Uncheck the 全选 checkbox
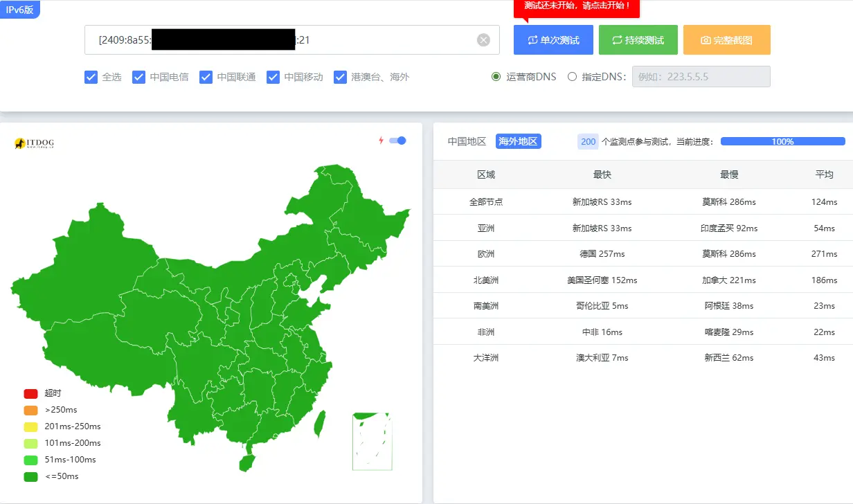Screen dimensions: 853x504 91,77
